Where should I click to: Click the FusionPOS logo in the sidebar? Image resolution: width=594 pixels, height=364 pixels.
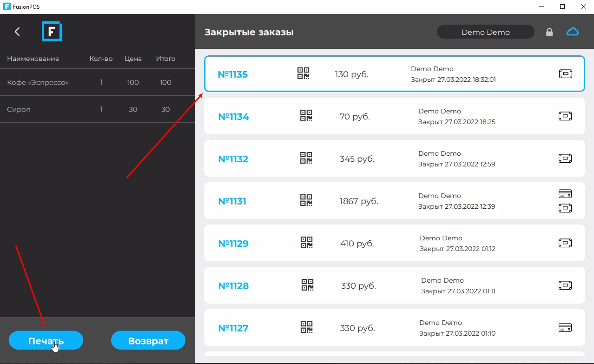pos(52,32)
